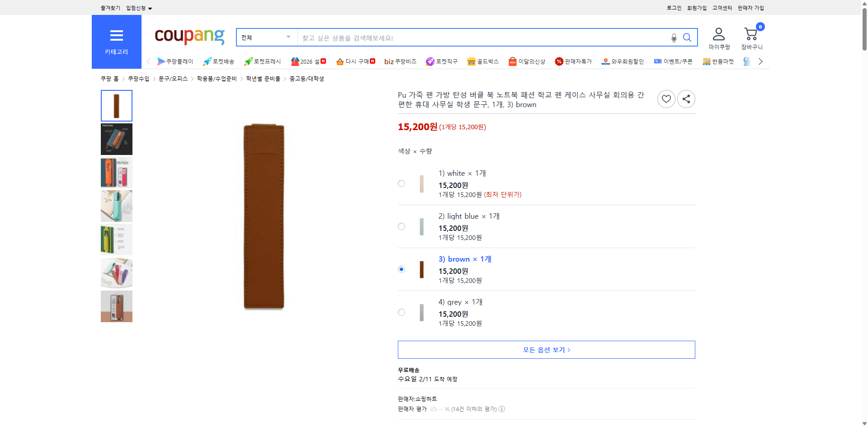868x427 pixels.
Task: Click the right chevron to see more categories
Action: point(760,61)
